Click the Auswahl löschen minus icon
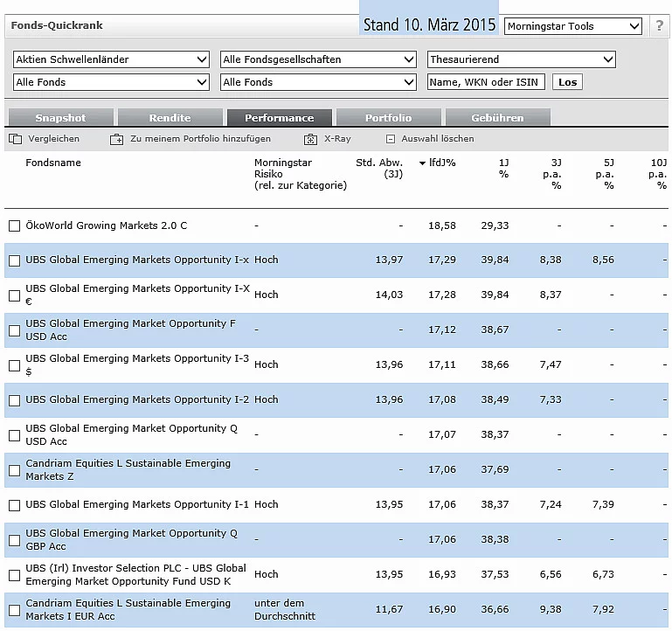 pyautogui.click(x=391, y=139)
